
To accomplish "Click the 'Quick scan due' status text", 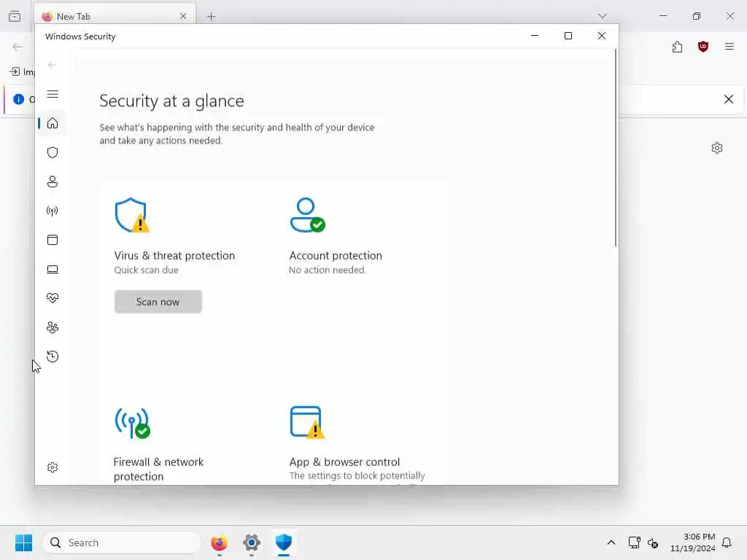I will [x=146, y=270].
